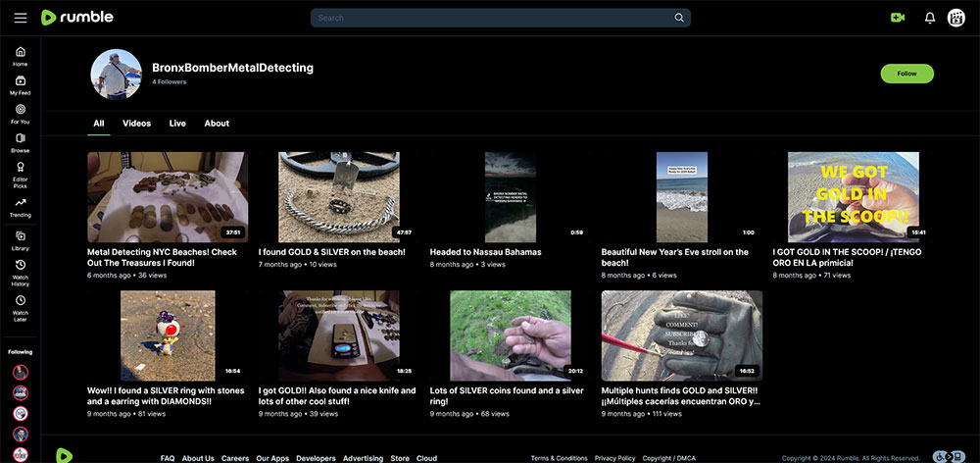This screenshot has width=980, height=463.
Task: Open the hamburger menu
Action: 21,18
